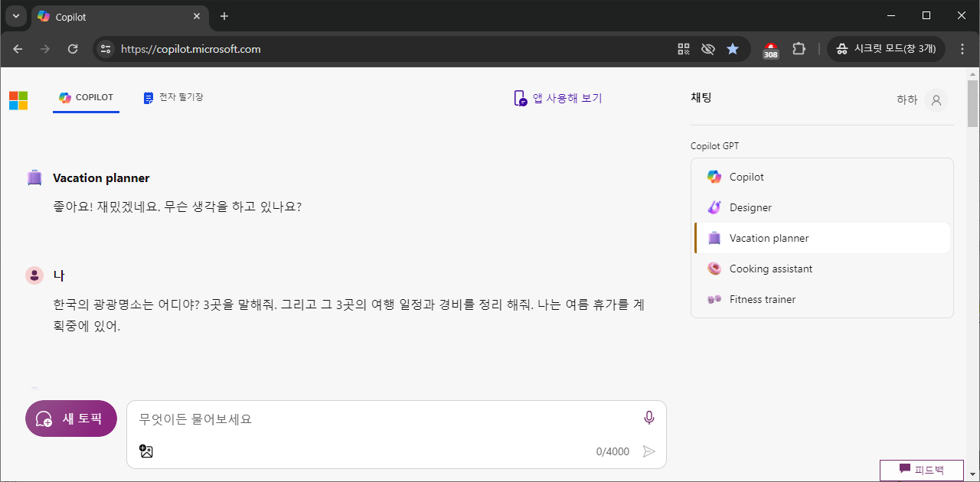Viewport: 980px width, 482px height.
Task: Click the browser forward arrow
Action: (x=45, y=49)
